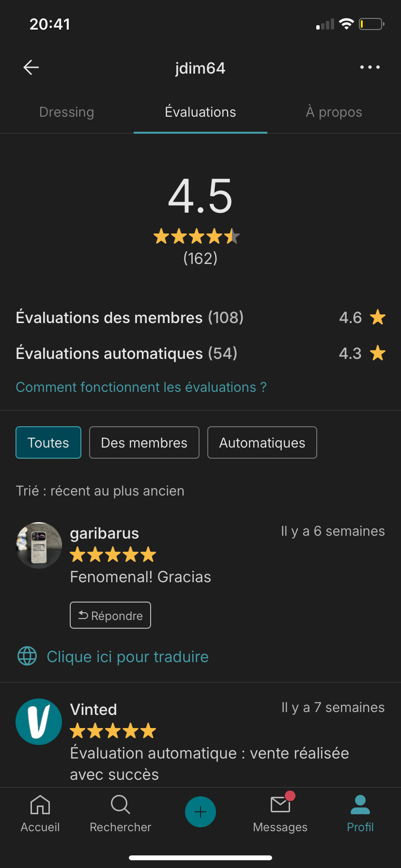Viewport: 401px width, 868px height.
Task: Open Comment fonctionnent les évaluations link
Action: [x=141, y=387]
